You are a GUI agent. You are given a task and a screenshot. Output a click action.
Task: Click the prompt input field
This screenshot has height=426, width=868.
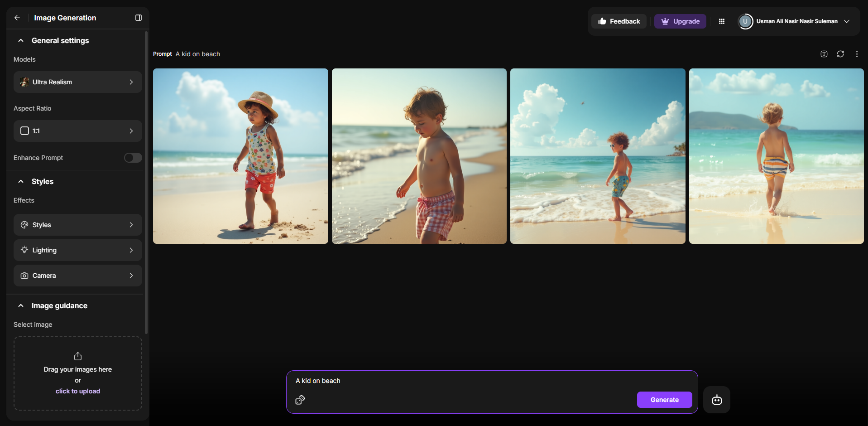[492, 381]
